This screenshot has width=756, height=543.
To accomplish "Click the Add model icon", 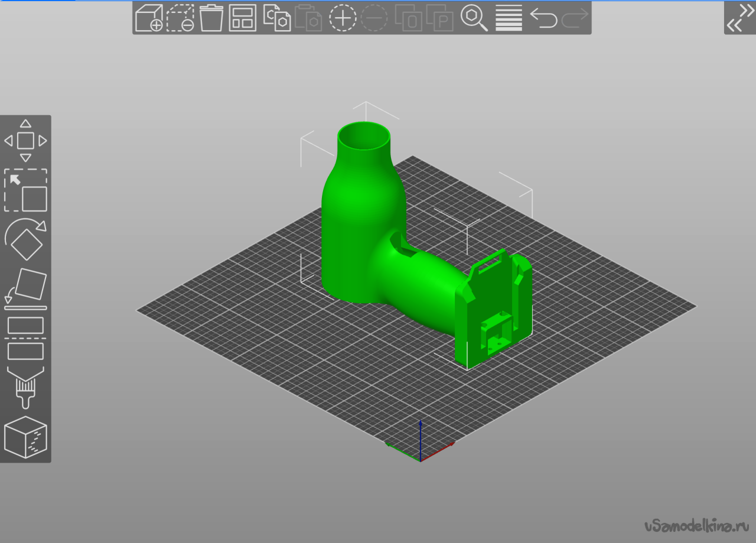I will [x=149, y=18].
